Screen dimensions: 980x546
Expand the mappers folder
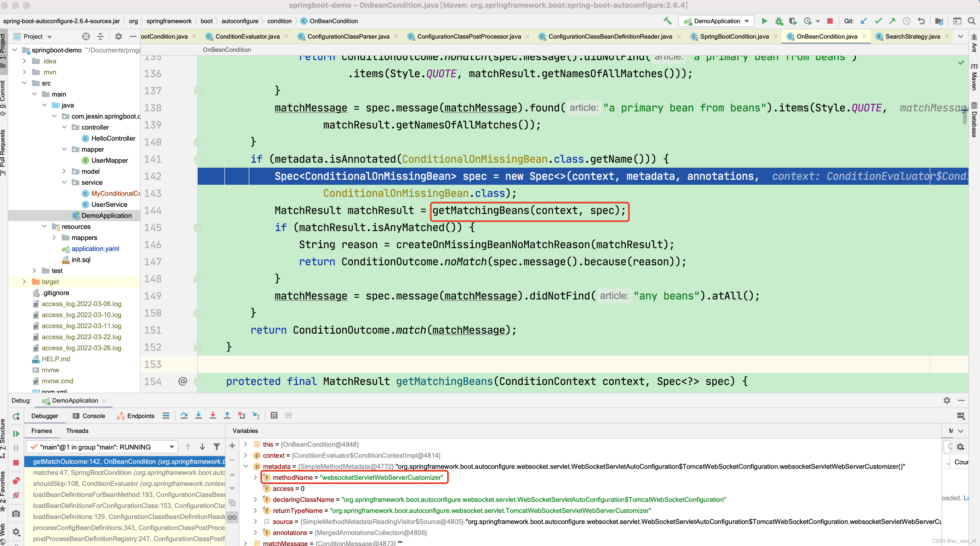click(54, 237)
